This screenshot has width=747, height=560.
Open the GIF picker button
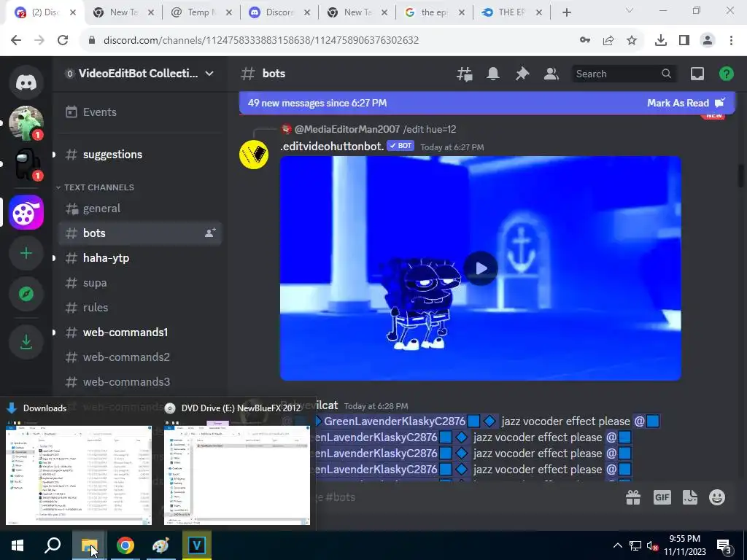pos(662,497)
